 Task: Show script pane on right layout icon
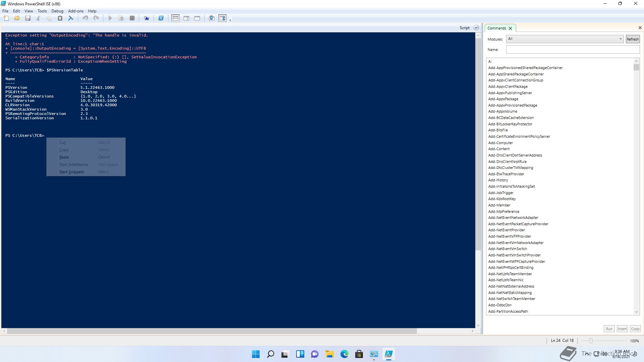click(186, 18)
